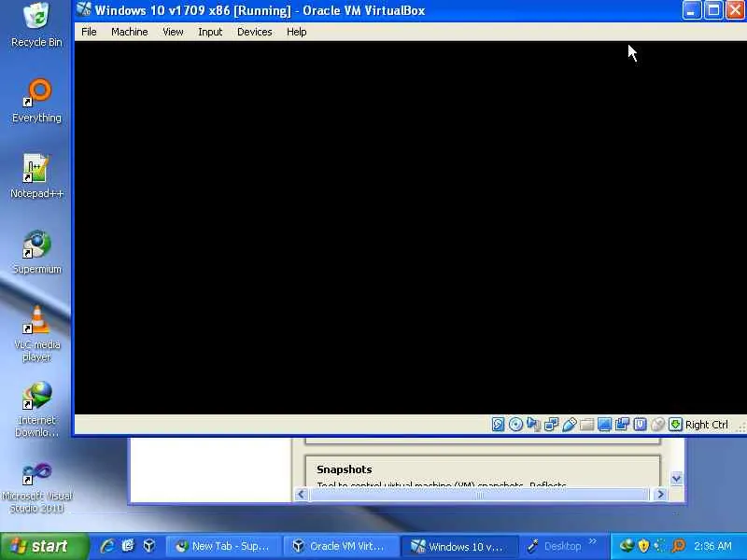The width and height of the screenshot is (747, 560).
Task: Click the horizontal scrollbar thumb in the Manager
Action: pyautogui.click(x=479, y=495)
